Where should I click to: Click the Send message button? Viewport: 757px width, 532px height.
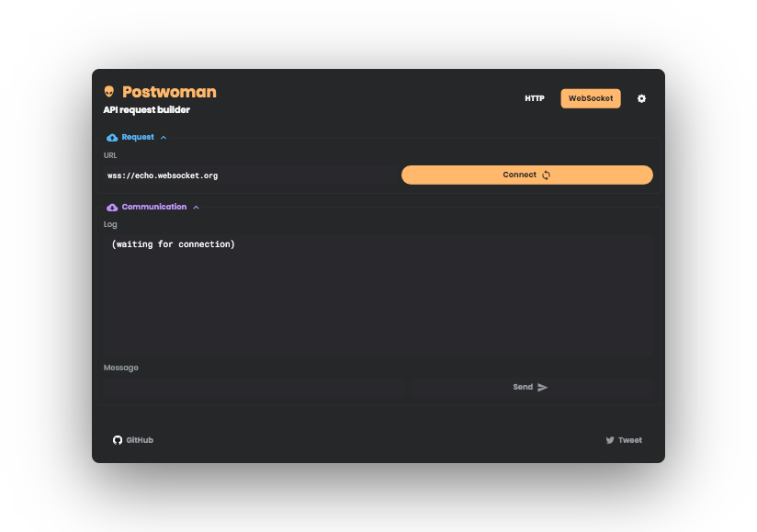[530, 387]
